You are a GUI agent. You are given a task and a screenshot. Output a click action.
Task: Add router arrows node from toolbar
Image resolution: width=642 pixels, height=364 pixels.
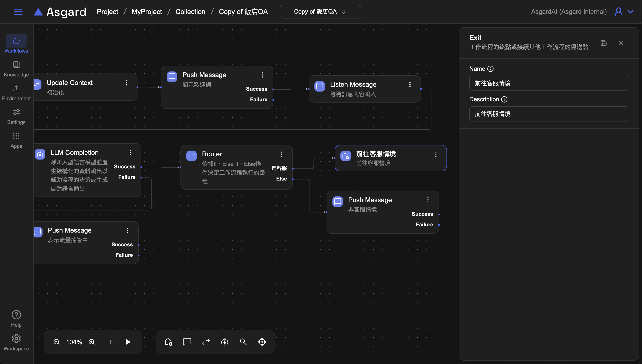pyautogui.click(x=206, y=342)
